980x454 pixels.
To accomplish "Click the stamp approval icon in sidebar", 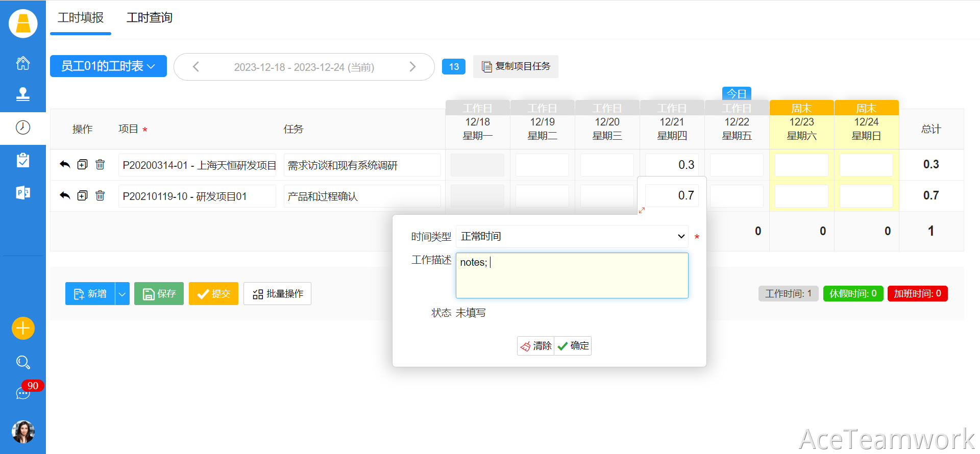I will point(23,94).
